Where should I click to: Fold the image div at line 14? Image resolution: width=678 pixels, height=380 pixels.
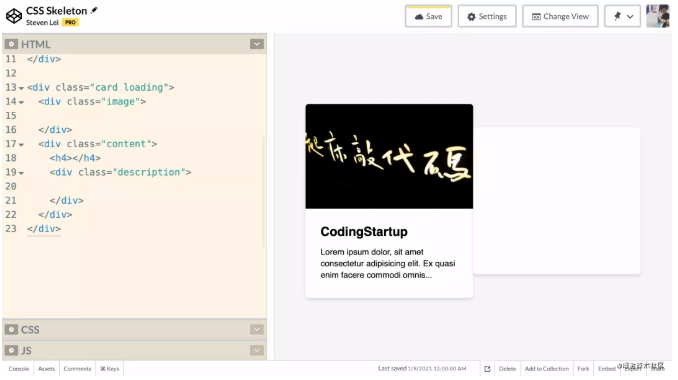tap(21, 102)
